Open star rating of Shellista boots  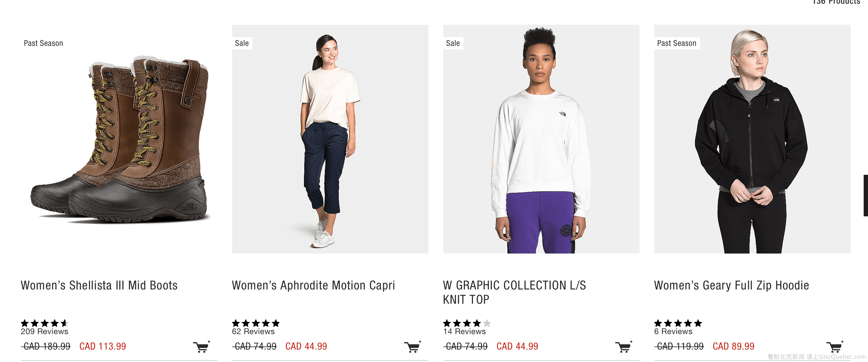coord(45,323)
